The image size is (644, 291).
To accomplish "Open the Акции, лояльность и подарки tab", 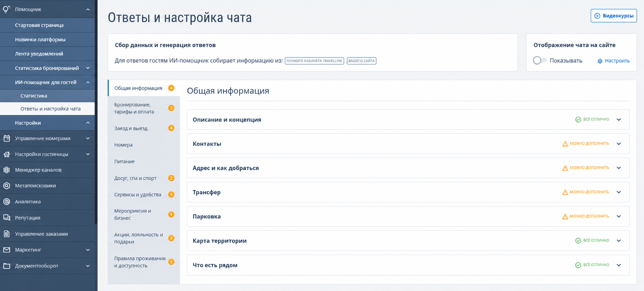I will coord(144,238).
